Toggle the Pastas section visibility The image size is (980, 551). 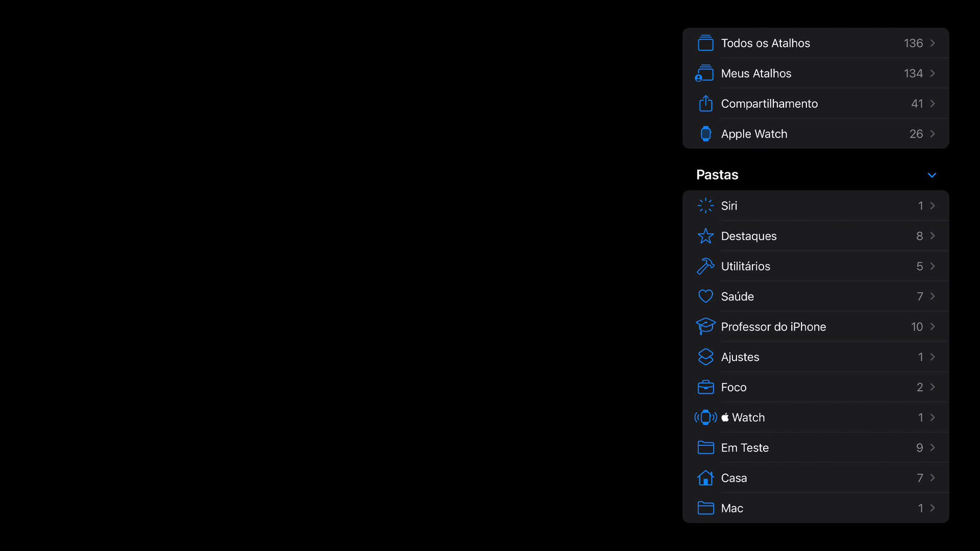[931, 176]
